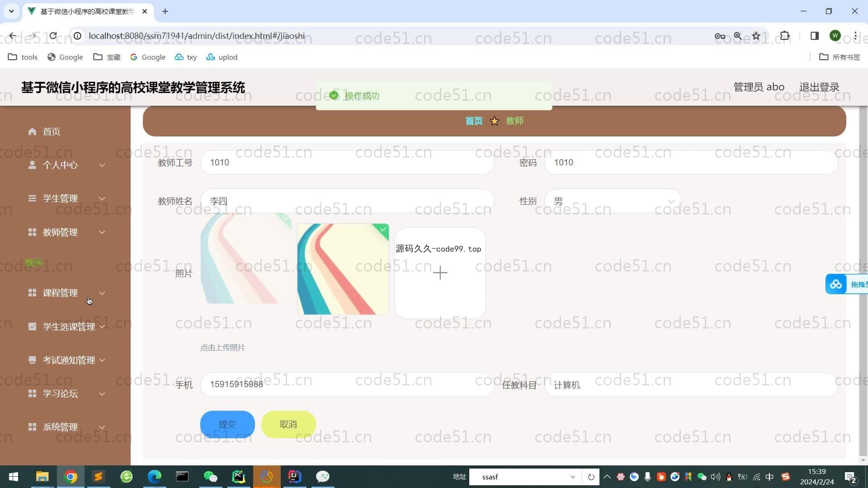Screen dimensions: 868x488
Task: Open the password key icon in address bar
Action: [720, 36]
